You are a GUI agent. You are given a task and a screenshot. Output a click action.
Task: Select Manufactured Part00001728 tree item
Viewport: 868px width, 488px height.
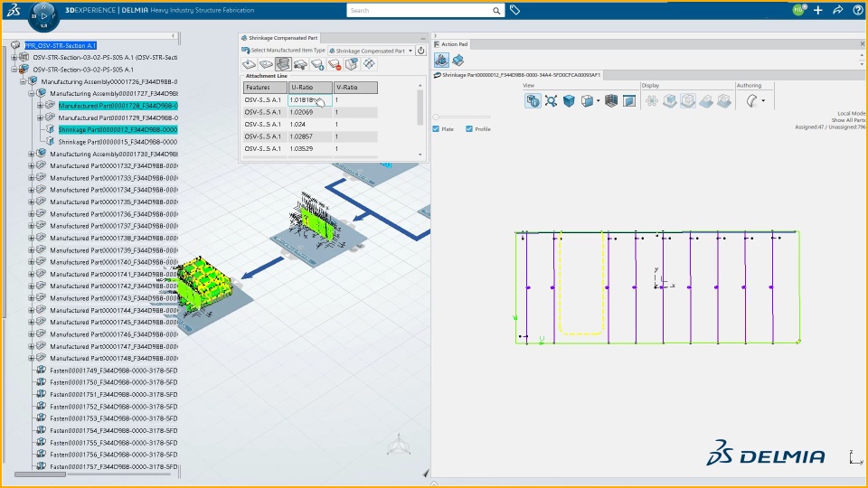tap(118, 106)
